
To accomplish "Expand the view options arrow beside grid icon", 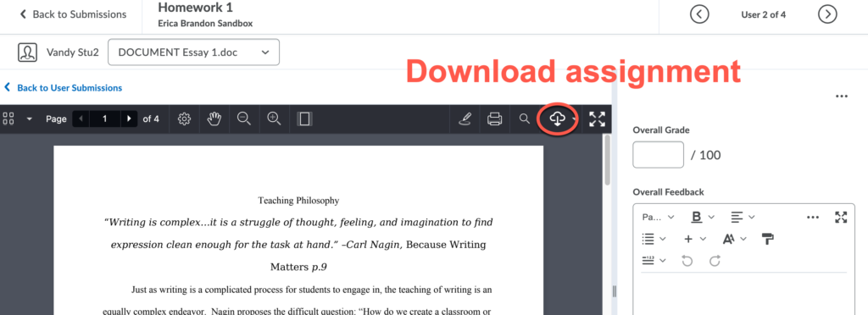I will [x=30, y=119].
